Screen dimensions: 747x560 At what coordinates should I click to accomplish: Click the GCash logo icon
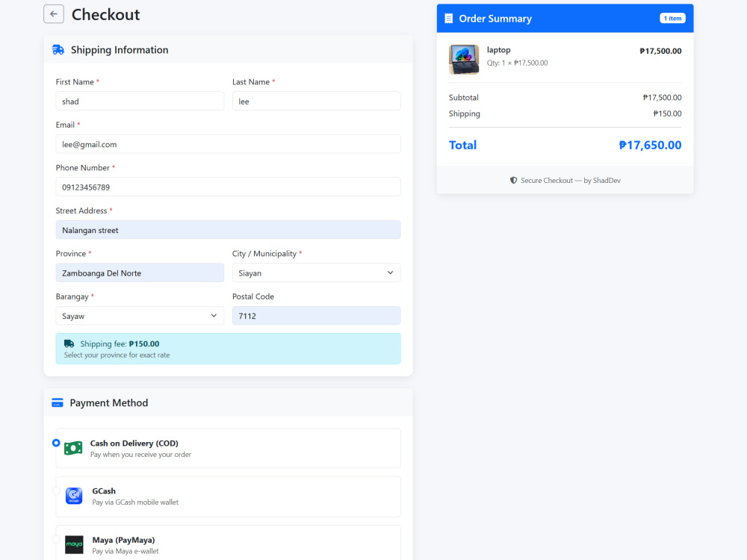point(74,496)
